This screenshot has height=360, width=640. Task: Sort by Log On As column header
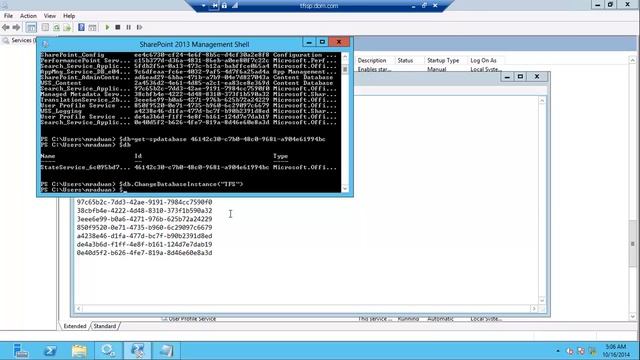(483, 60)
